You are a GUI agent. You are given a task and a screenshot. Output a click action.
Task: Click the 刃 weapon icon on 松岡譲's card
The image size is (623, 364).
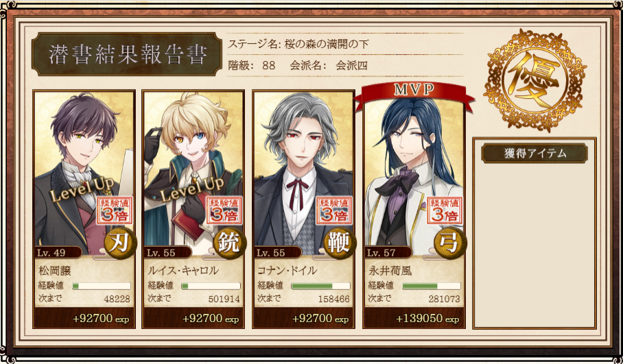120,243
